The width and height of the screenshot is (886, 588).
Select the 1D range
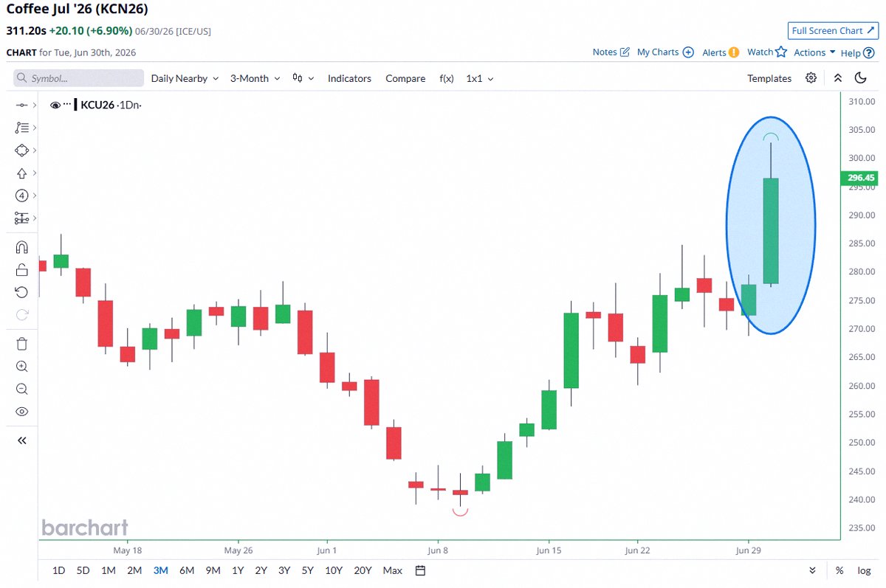[x=59, y=570]
